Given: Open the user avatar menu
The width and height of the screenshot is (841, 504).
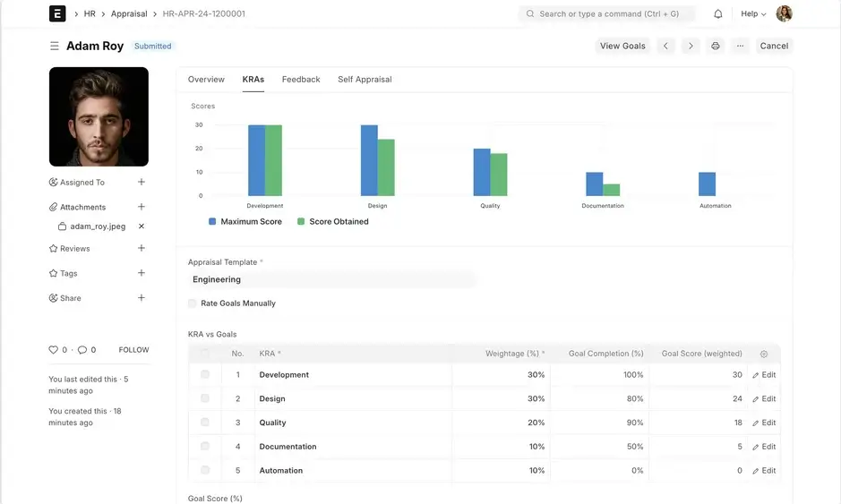Looking at the screenshot, I should tap(784, 14).
